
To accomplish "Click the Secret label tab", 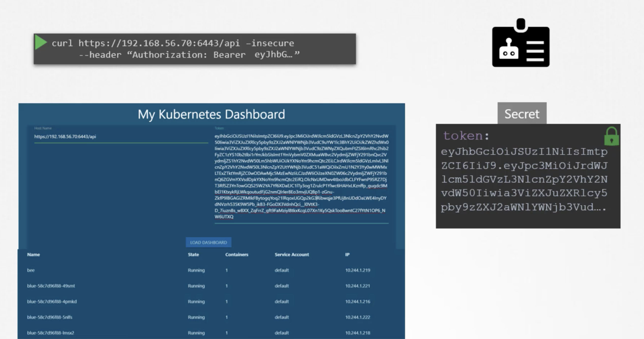I will [x=522, y=113].
